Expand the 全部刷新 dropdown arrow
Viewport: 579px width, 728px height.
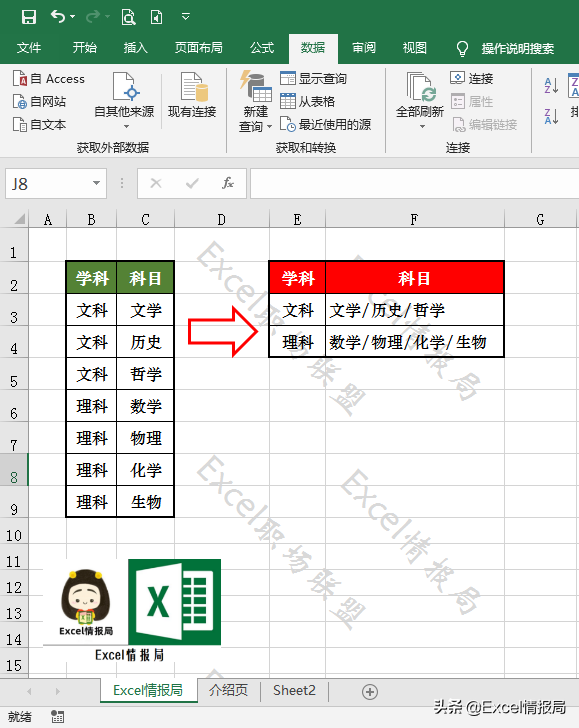pyautogui.click(x=423, y=127)
